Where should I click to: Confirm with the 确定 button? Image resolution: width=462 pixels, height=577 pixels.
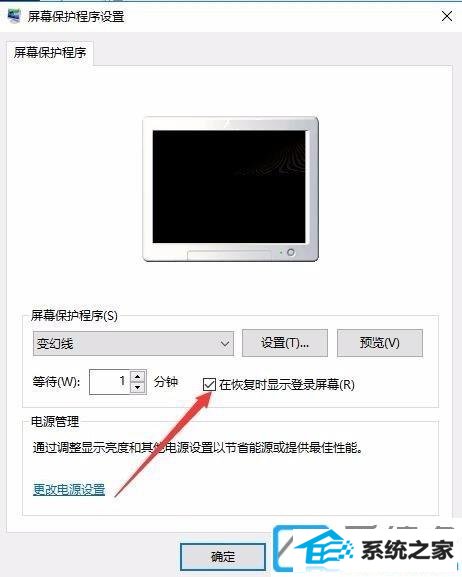pyautogui.click(x=223, y=556)
